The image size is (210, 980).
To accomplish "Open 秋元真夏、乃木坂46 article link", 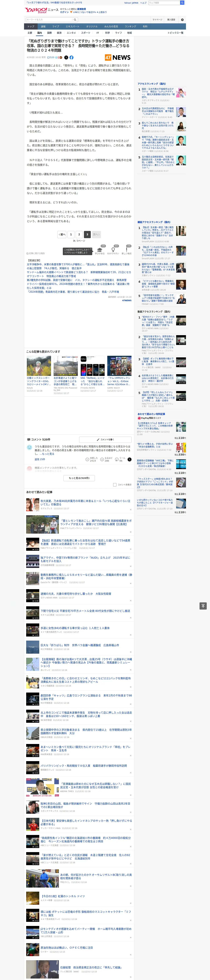I will (85, 502).
